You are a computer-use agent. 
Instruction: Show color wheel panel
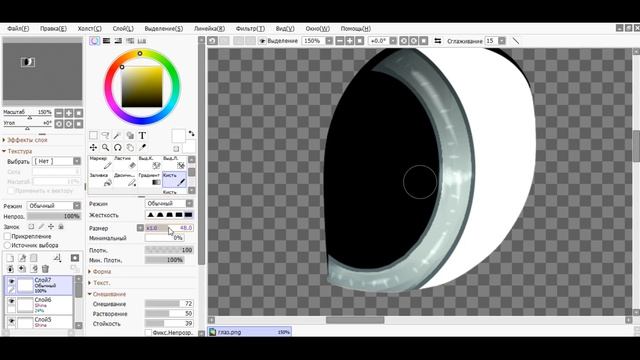tap(94, 41)
